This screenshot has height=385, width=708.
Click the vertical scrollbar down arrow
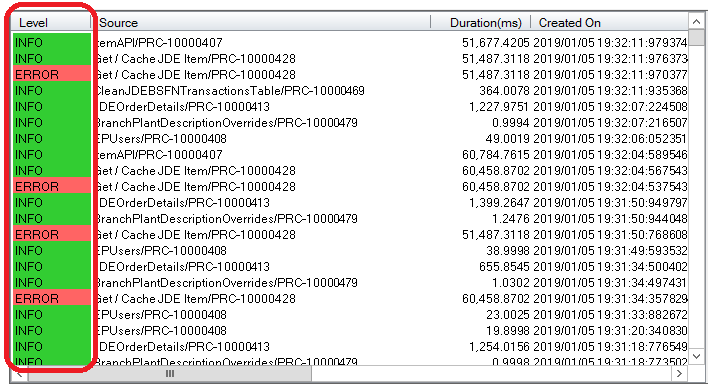(x=697, y=356)
